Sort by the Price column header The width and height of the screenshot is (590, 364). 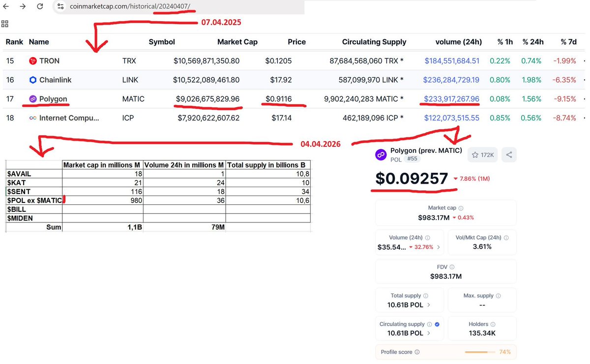point(296,42)
